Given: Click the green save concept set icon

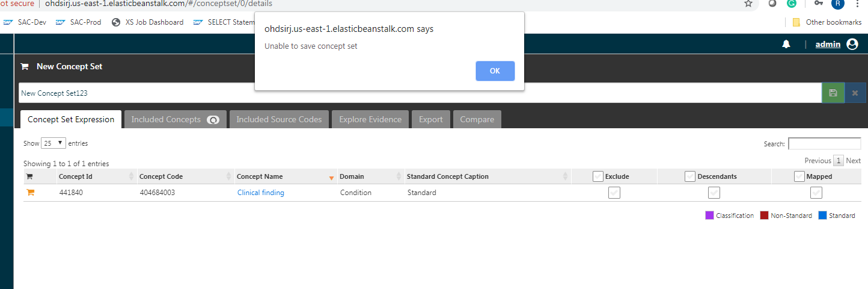Looking at the screenshot, I should (833, 93).
